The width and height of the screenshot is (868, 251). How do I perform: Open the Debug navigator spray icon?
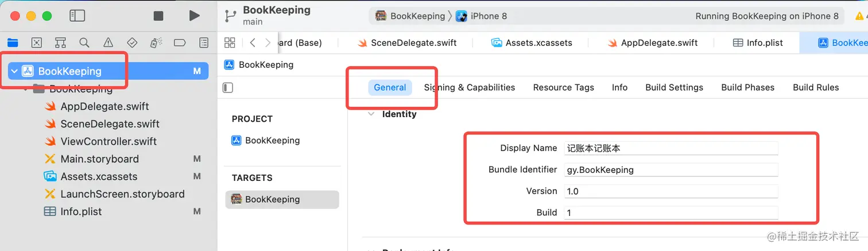coord(156,43)
